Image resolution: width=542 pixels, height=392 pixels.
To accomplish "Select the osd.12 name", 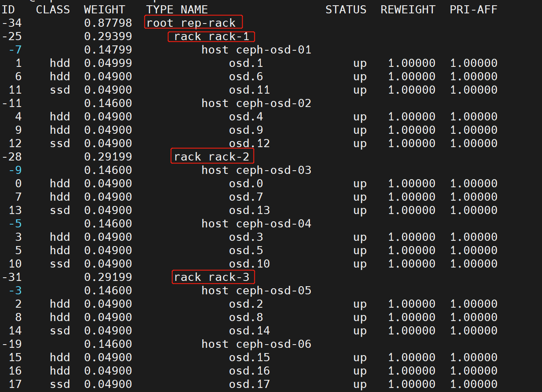I will pos(249,144).
